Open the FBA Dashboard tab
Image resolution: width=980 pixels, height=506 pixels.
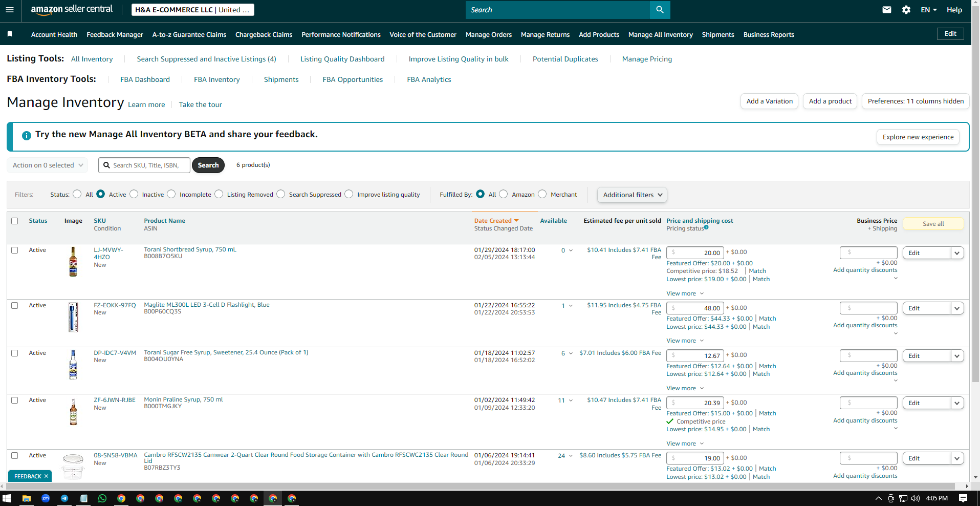coord(145,79)
